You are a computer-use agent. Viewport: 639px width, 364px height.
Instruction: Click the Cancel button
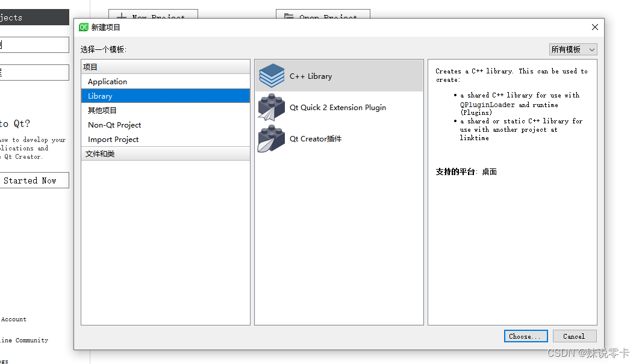point(574,336)
